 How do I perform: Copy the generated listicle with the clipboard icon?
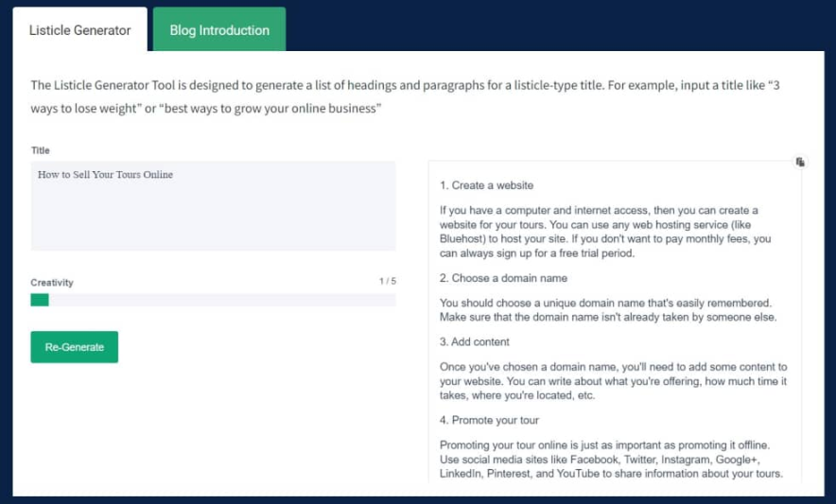(x=800, y=163)
